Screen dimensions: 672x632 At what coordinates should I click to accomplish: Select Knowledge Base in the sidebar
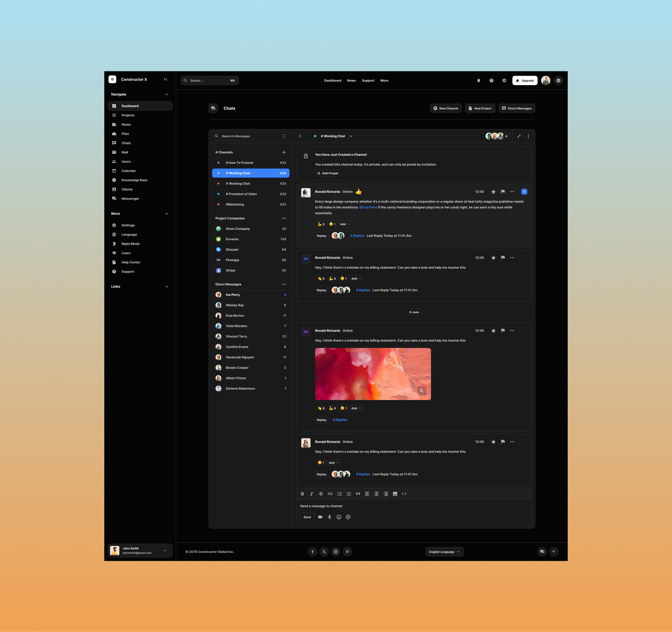click(134, 180)
